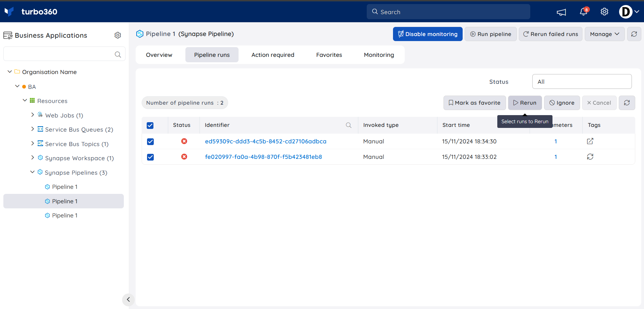The height and width of the screenshot is (309, 644).
Task: Open the top bar settings gear
Action: [604, 12]
